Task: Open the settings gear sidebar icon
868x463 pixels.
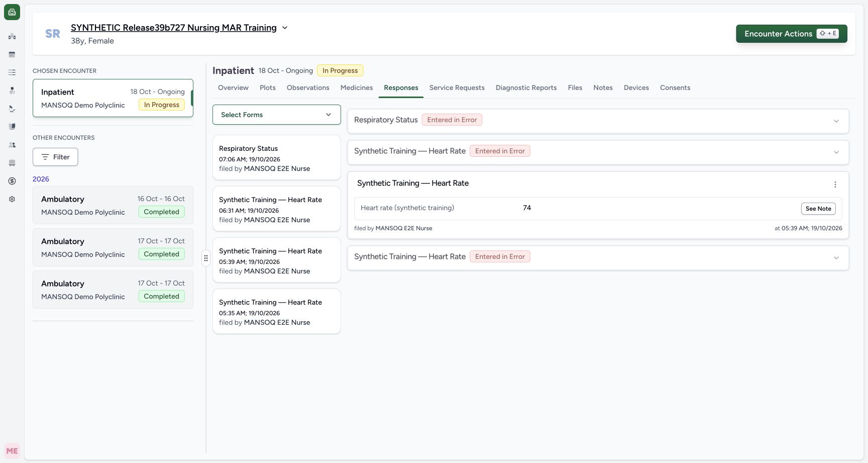Action: click(12, 199)
